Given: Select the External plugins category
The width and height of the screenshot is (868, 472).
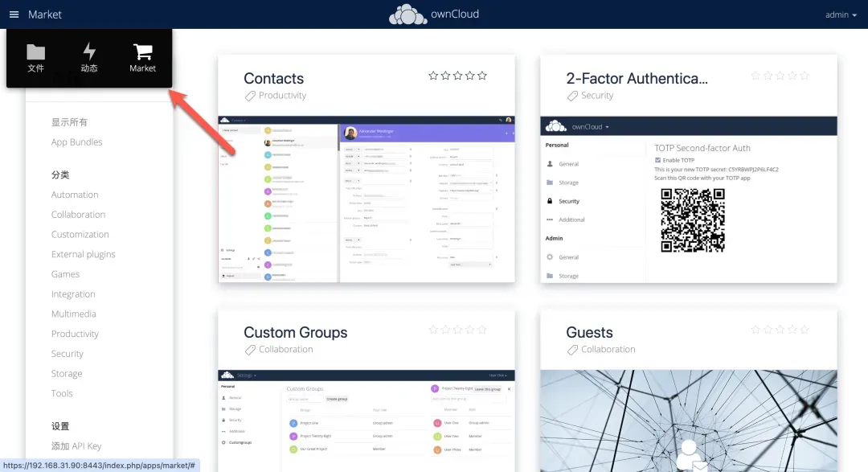Looking at the screenshot, I should click(83, 255).
